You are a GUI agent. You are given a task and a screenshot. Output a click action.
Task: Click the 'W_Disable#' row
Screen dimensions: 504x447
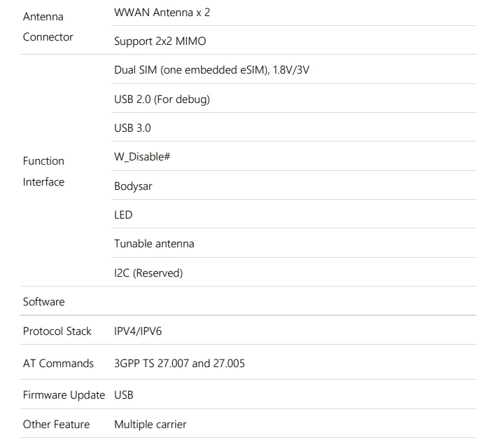143,157
